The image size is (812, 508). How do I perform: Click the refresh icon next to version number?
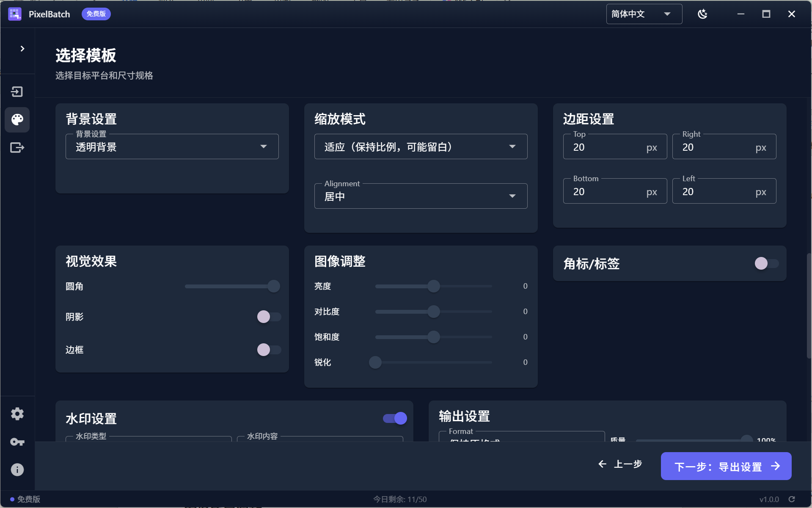792,499
